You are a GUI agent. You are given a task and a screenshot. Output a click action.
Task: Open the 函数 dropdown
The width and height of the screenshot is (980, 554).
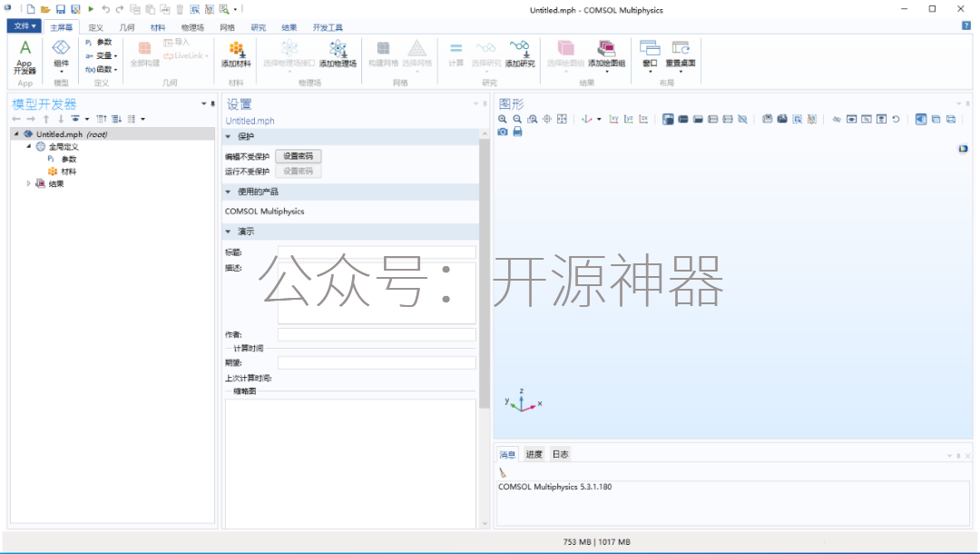[102, 69]
